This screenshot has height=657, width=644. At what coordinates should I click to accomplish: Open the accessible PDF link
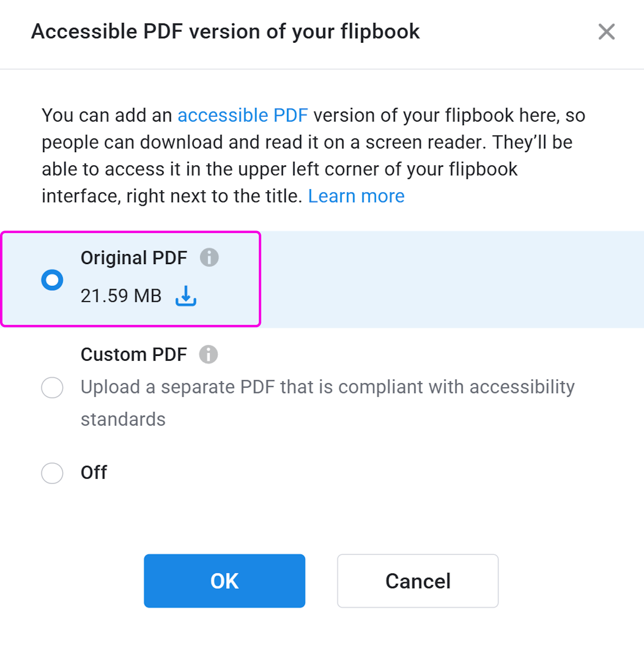[x=243, y=116]
